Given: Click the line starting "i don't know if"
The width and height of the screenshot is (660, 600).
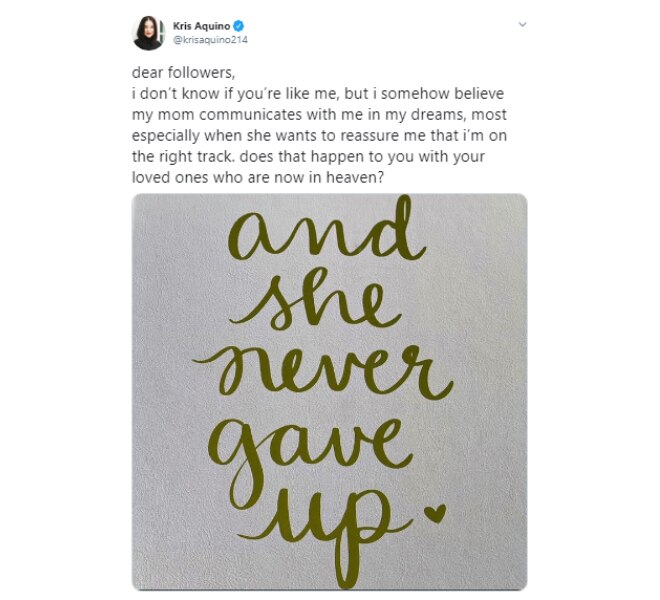Looking at the screenshot, I should 318,93.
